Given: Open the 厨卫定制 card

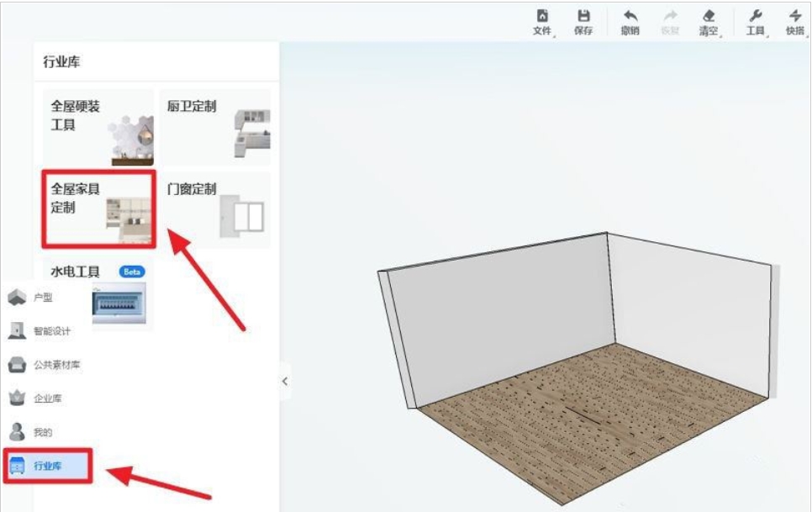Looking at the screenshot, I should [x=215, y=127].
